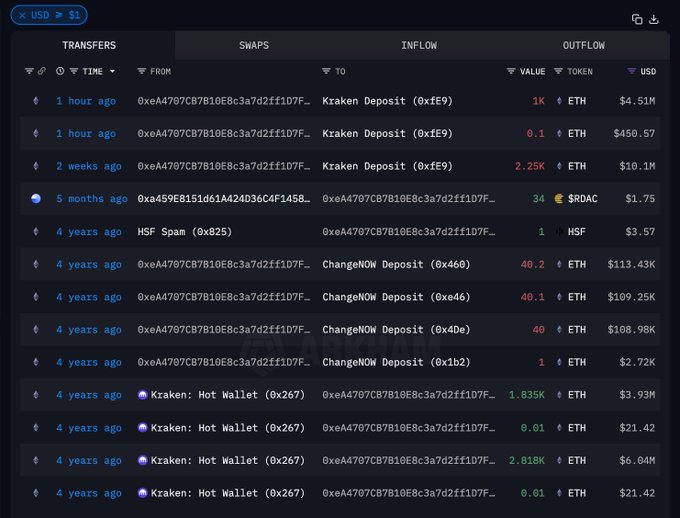
Task: Click the VALUE column filter icon
Action: tap(511, 71)
